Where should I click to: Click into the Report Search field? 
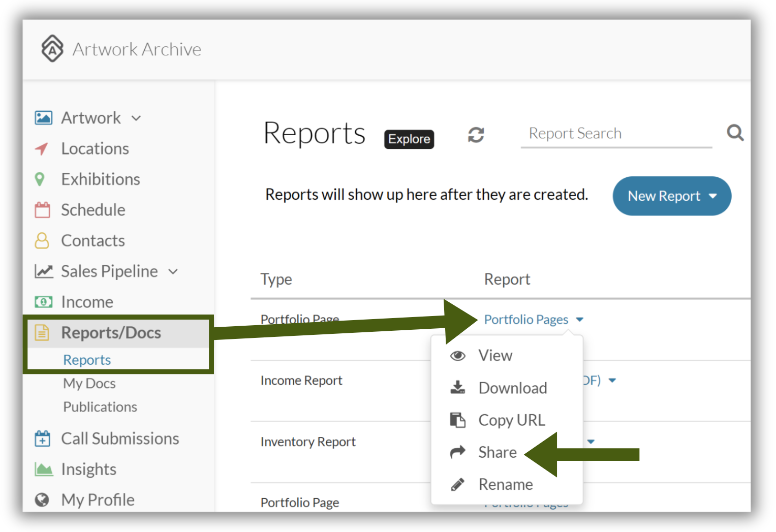(616, 134)
